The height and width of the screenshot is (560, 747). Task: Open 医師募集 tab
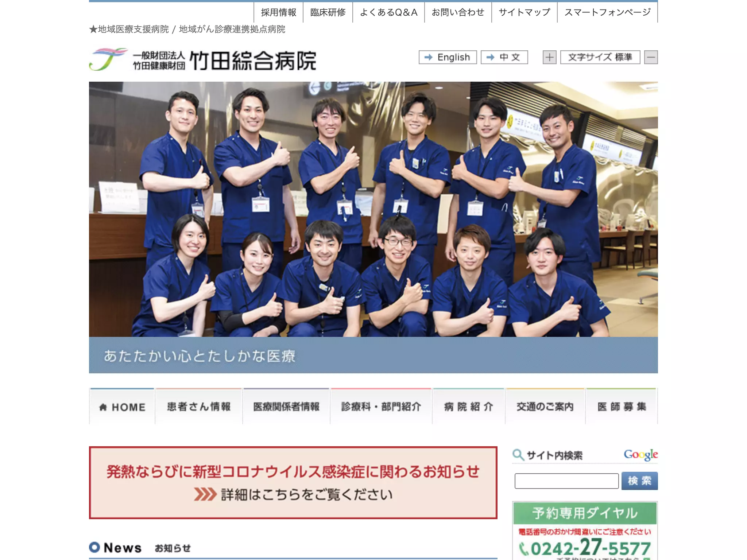point(622,406)
